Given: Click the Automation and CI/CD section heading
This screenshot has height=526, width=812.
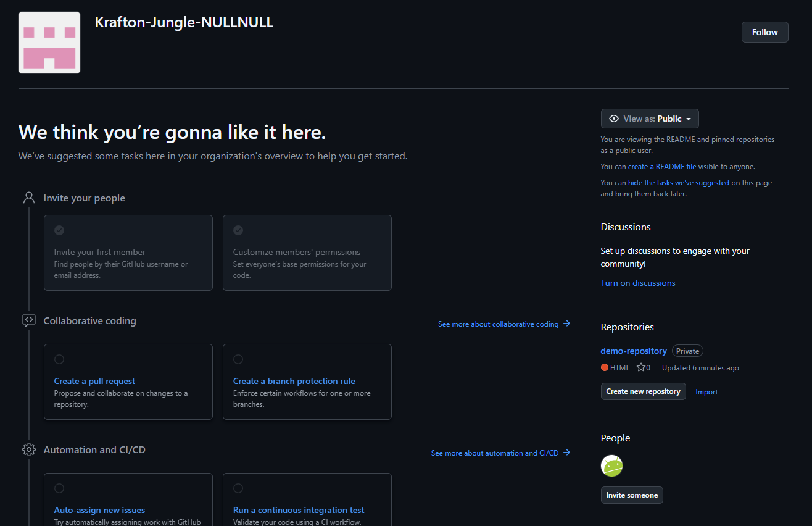Looking at the screenshot, I should 94,449.
